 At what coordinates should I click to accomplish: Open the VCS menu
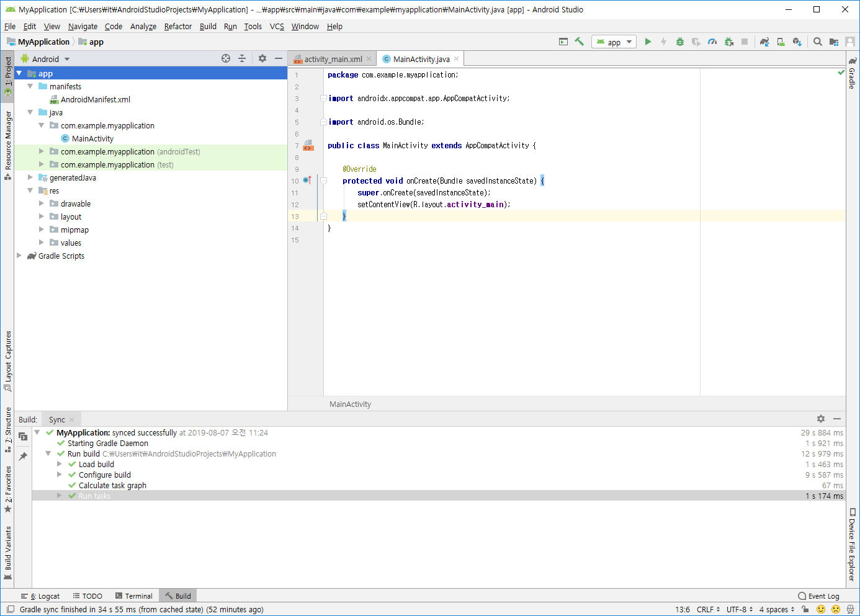[277, 26]
